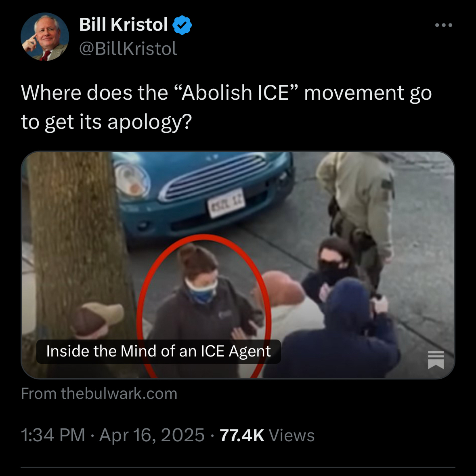Open Bill Kristol's profile picture

point(45,37)
